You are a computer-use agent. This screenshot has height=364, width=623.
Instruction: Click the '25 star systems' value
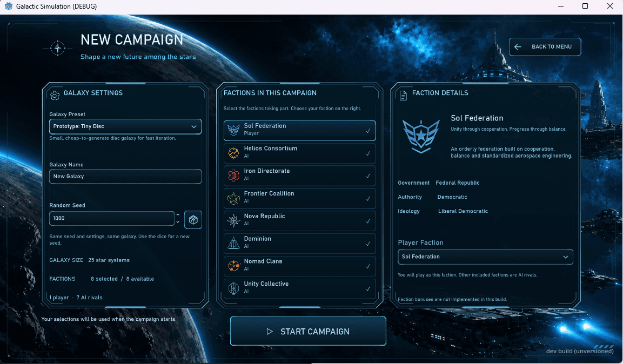click(109, 260)
